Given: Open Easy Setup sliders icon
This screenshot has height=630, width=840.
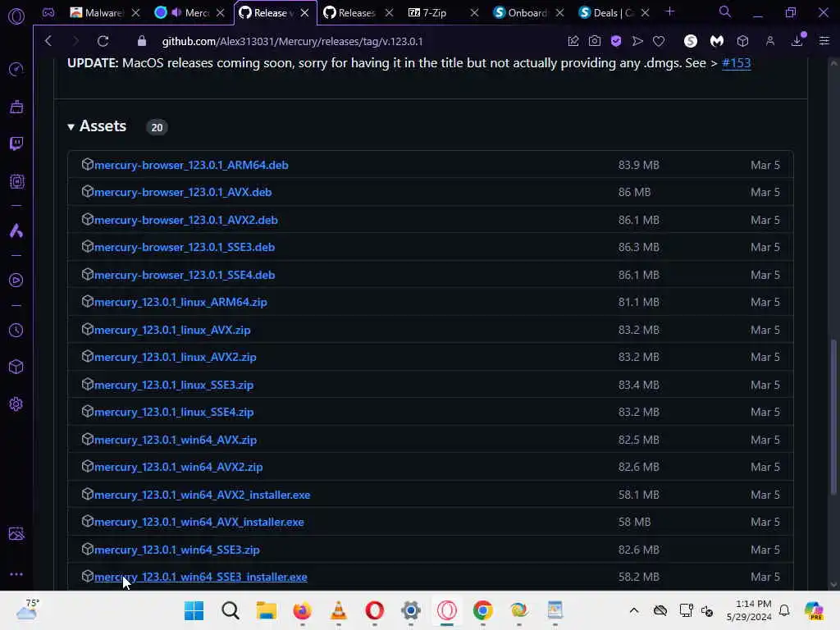Looking at the screenshot, I should [824, 41].
